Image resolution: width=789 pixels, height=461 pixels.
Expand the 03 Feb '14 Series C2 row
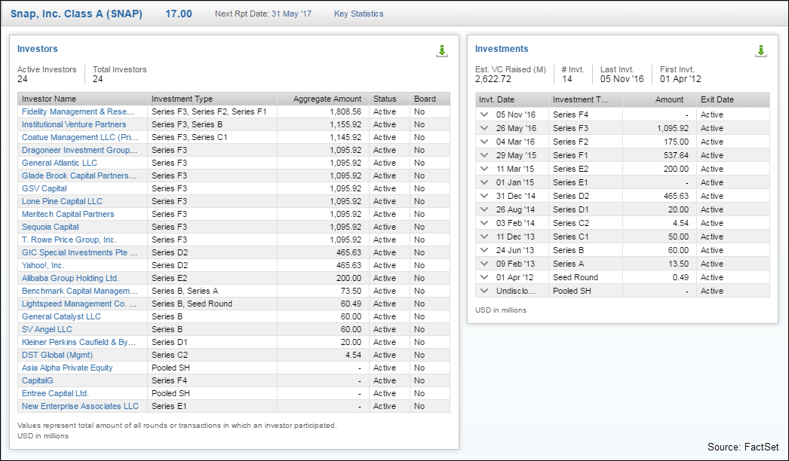click(x=484, y=223)
